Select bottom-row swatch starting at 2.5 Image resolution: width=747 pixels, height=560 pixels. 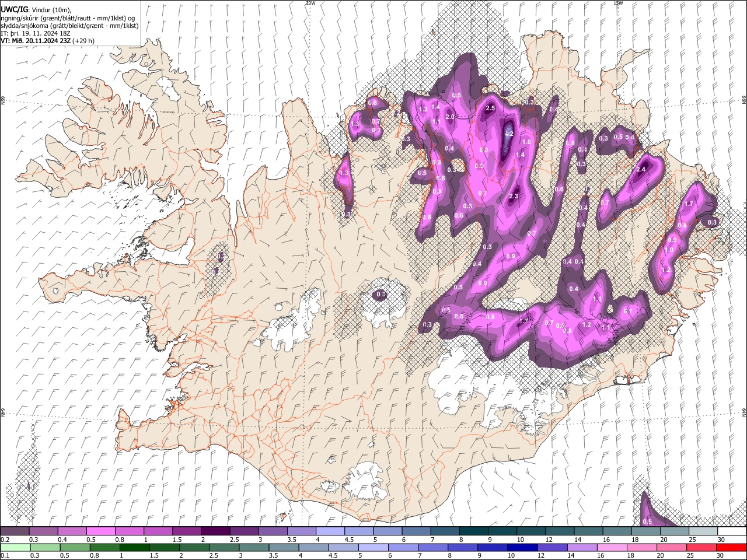click(x=224, y=547)
